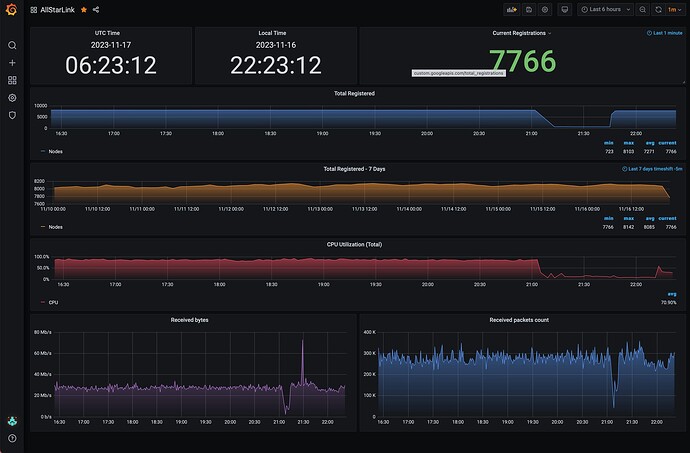Screen dimensions: 690x453
Task: Toggle Nodes series in Total Registered legend
Action: click(55, 151)
